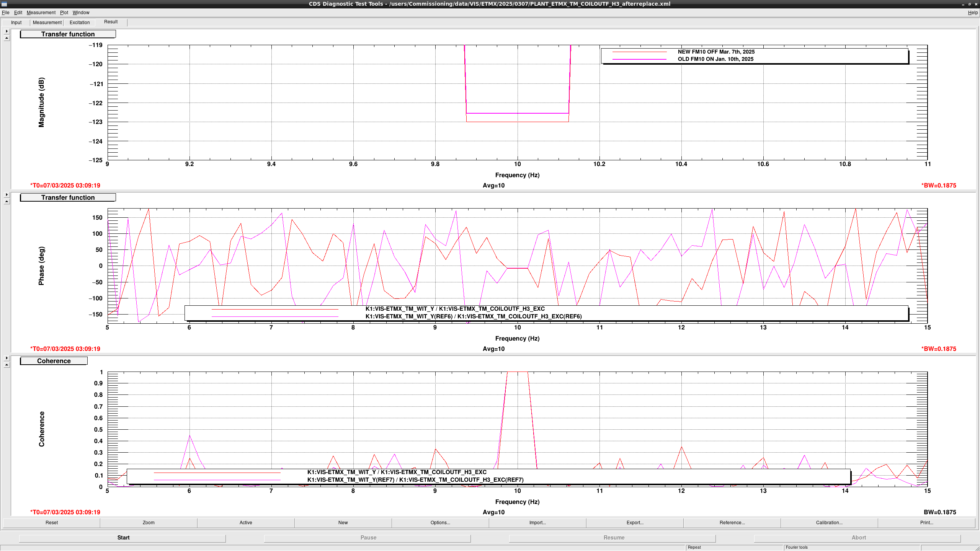Screen dimensions: 980x551
Task: Open the Print... dialog
Action: [x=926, y=523]
